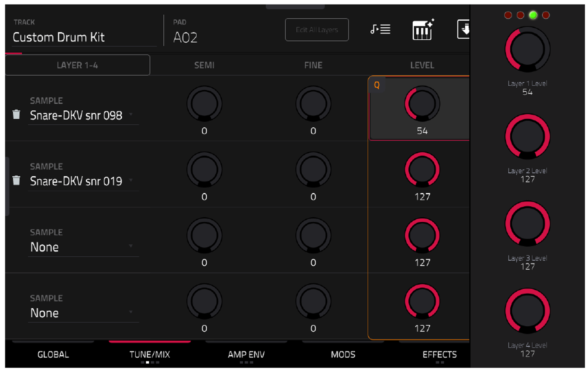Click the Edit All Layers button
This screenshot has width=588, height=372.
[x=317, y=30]
